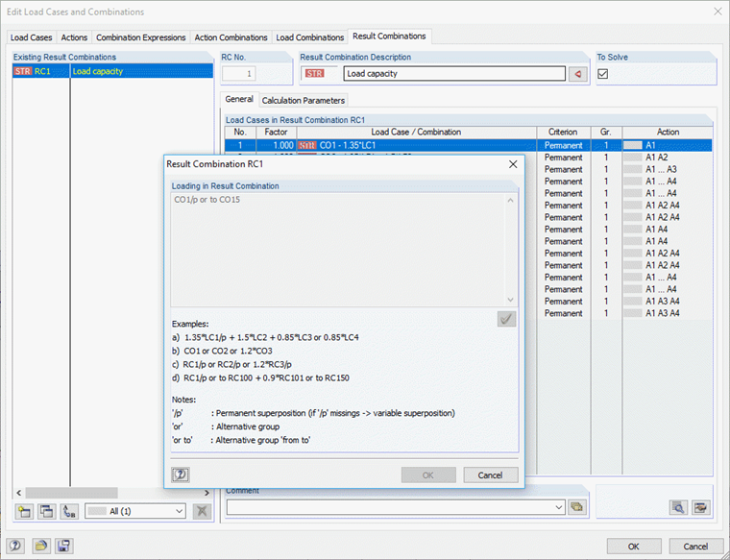
Task: Click the Action column header
Action: [668, 133]
